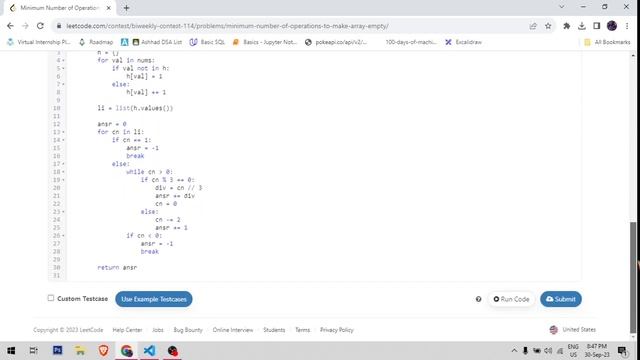Image resolution: width=640 pixels, height=360 pixels.
Task: Open the extensions puzzle icon
Action: (567, 26)
